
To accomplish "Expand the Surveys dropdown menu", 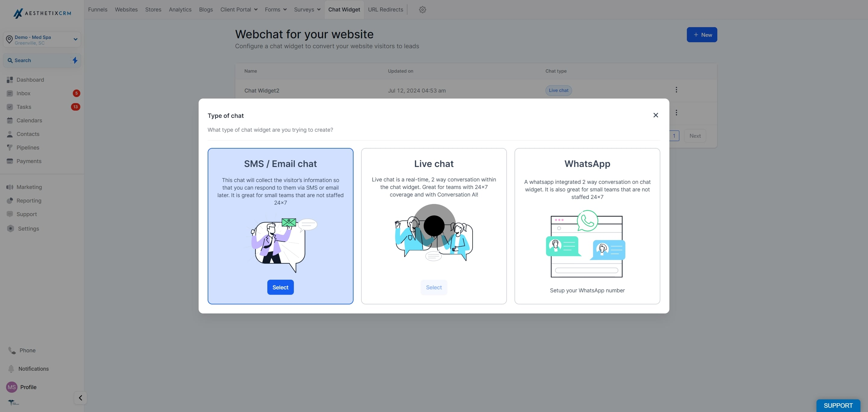I will 307,10.
